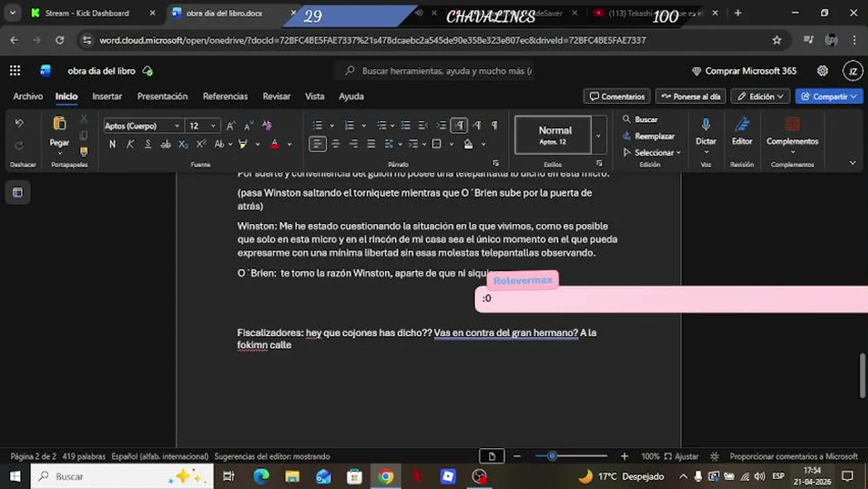
Task: Expand the numbered list dropdown arrow
Action: click(x=364, y=126)
